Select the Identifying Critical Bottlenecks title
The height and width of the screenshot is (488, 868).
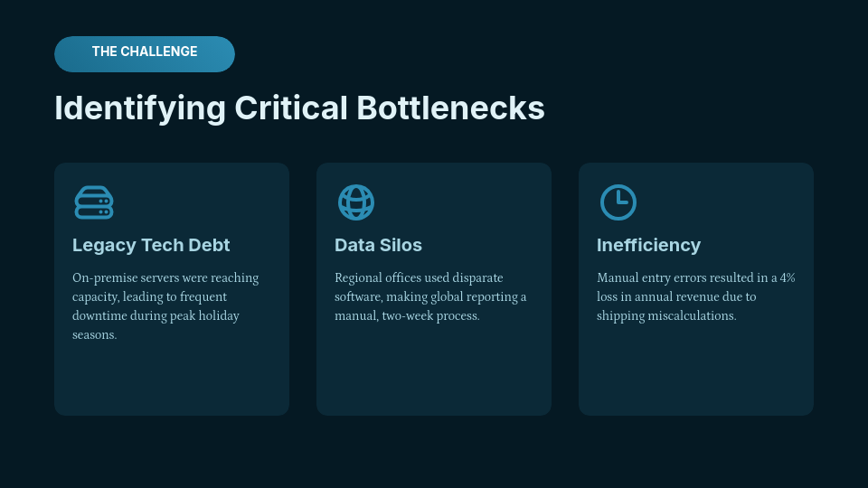tap(299, 108)
